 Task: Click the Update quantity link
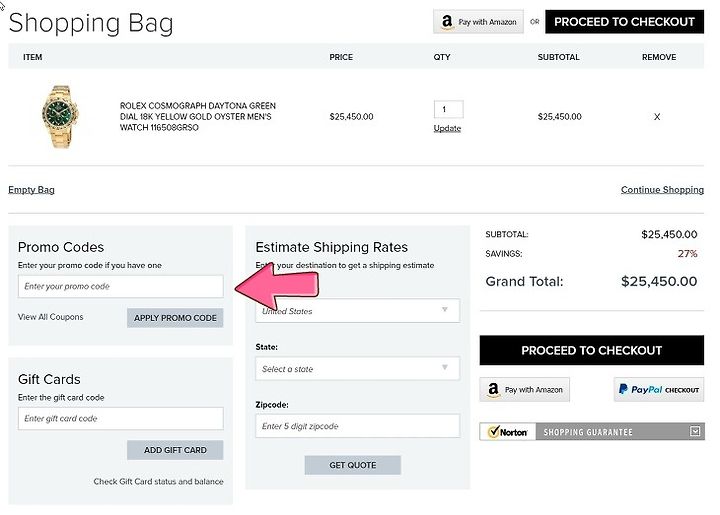tap(447, 129)
